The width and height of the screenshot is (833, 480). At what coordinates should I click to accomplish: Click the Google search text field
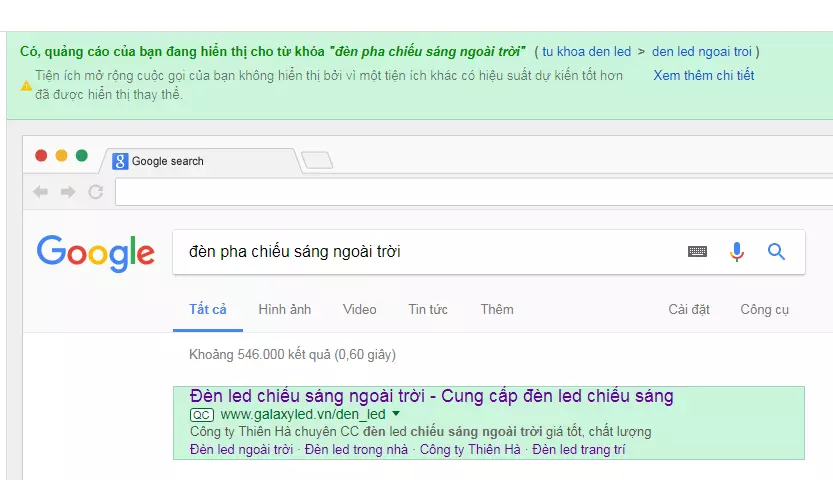(420, 252)
